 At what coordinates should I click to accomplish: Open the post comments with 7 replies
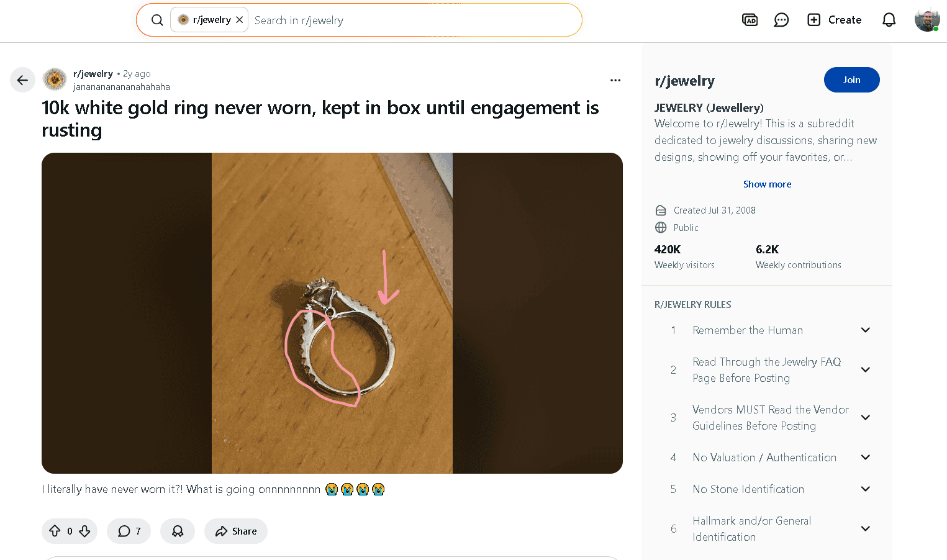tap(129, 531)
